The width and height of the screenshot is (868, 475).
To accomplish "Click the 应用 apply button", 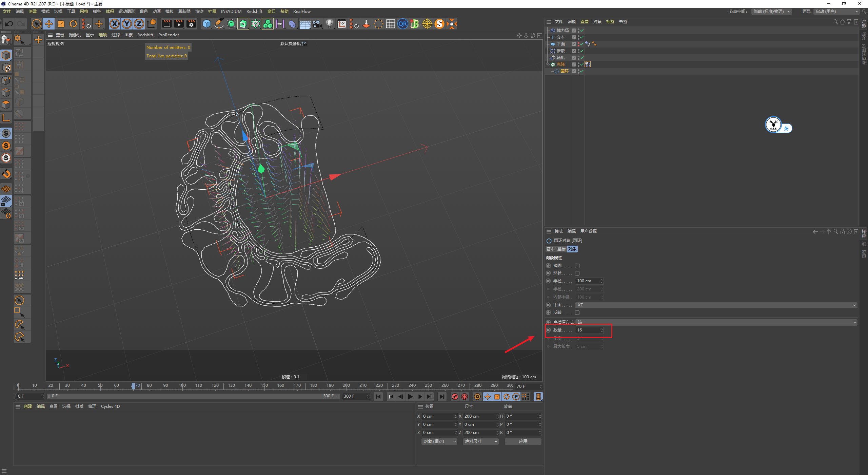I will [x=523, y=441].
